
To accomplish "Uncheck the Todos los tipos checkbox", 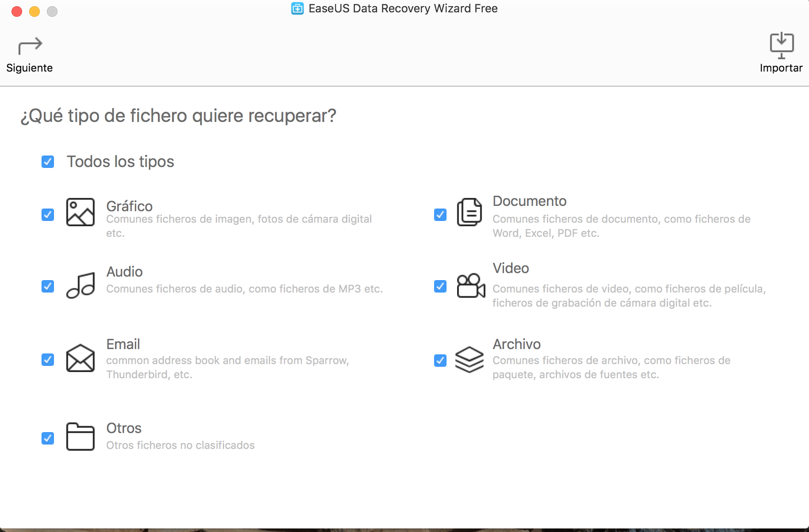I will [x=48, y=162].
